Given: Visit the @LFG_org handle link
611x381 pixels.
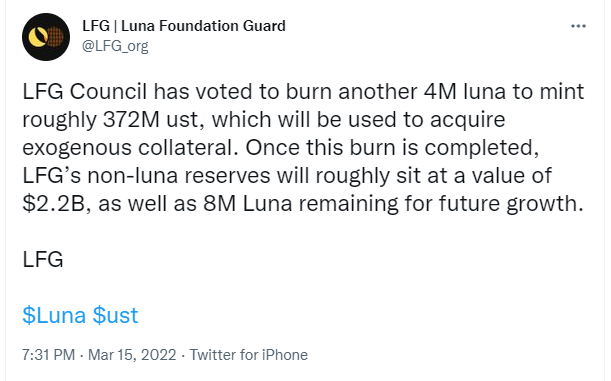Looking at the screenshot, I should click(x=115, y=46).
